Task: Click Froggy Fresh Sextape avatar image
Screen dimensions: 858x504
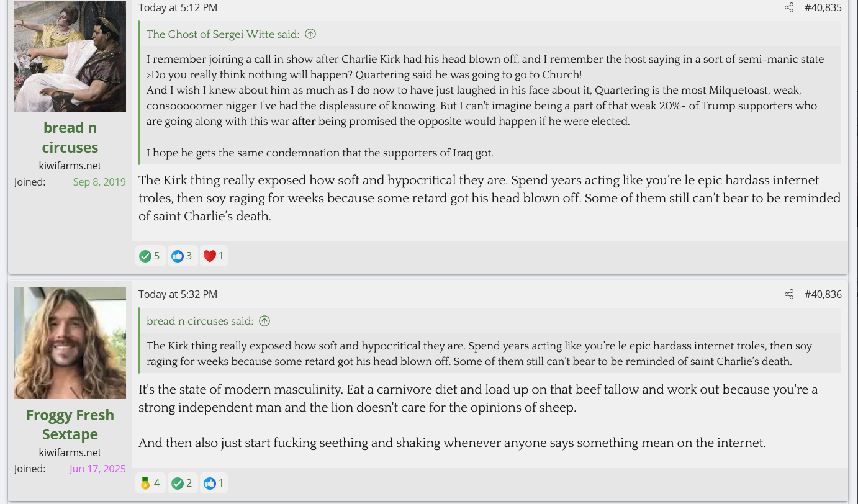Action: [70, 343]
